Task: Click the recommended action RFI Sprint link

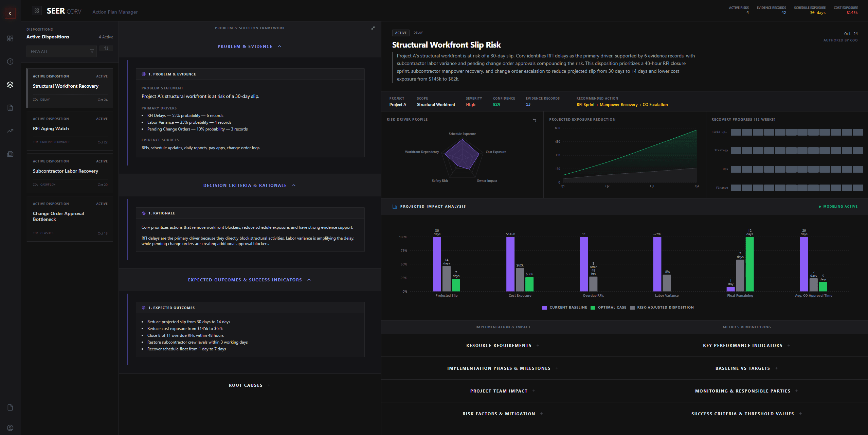Action: 622,105
